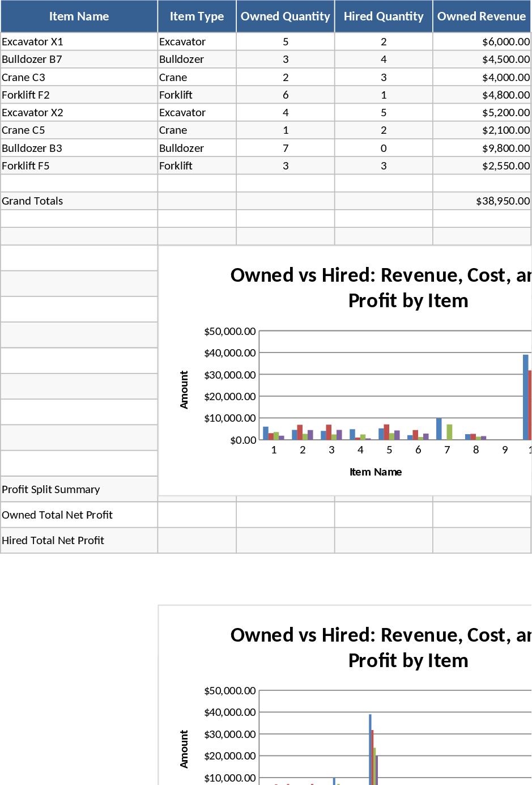Click the Grand Totals label cell

pos(79,201)
